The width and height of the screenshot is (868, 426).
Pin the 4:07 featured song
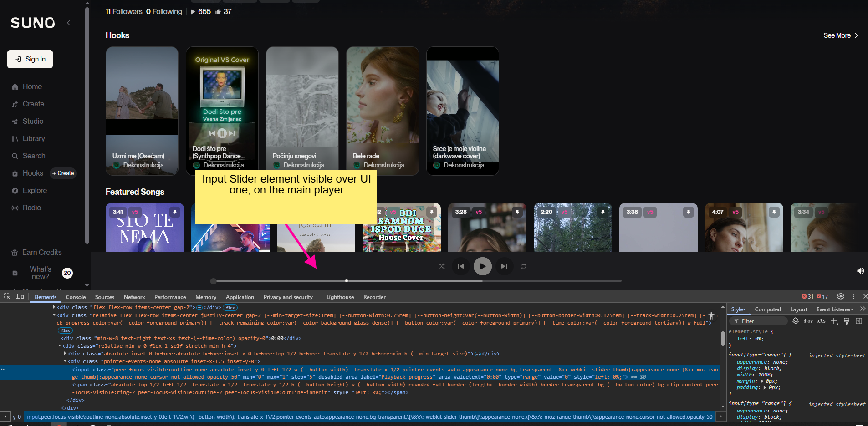[x=774, y=212]
